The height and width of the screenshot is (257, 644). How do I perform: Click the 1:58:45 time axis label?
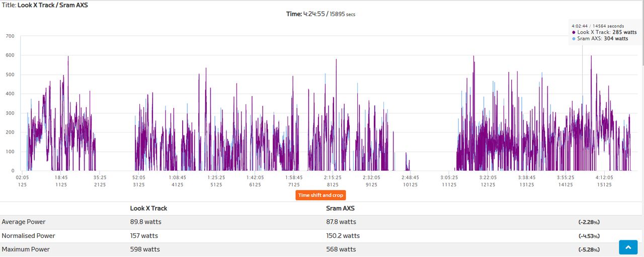294,177
